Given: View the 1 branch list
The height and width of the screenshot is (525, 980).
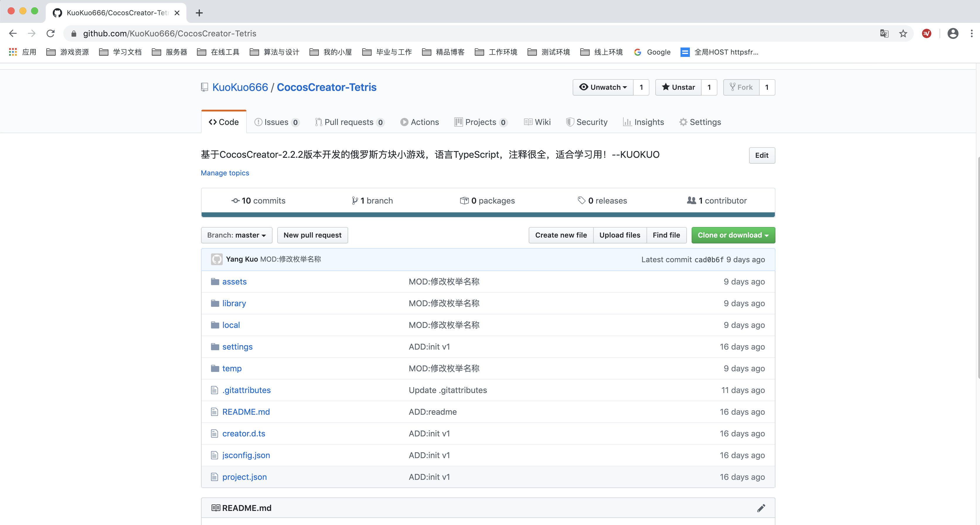Looking at the screenshot, I should (372, 200).
